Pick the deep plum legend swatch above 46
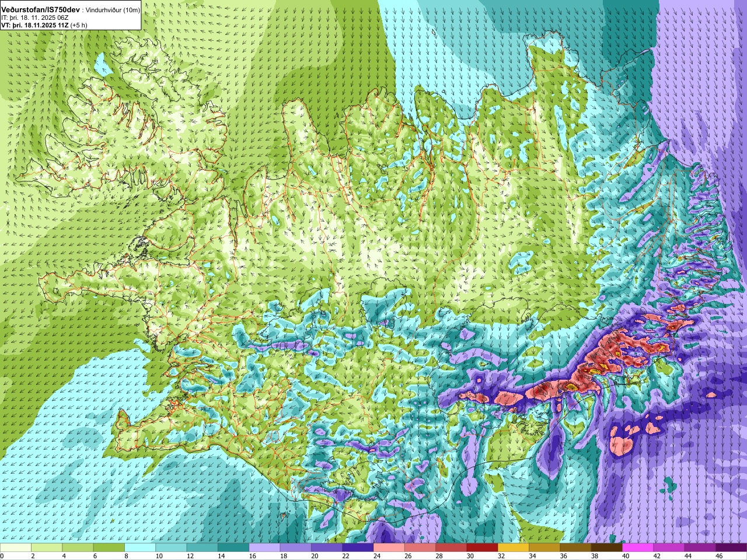The width and height of the screenshot is (747, 560). (731, 548)
